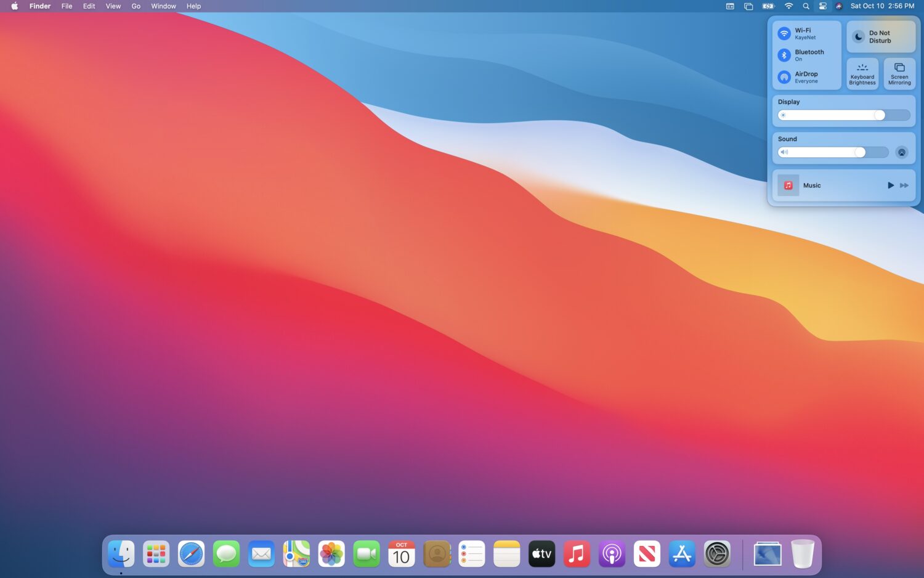Open Screen Mirroring options
This screenshot has height=578, width=924.
899,73
